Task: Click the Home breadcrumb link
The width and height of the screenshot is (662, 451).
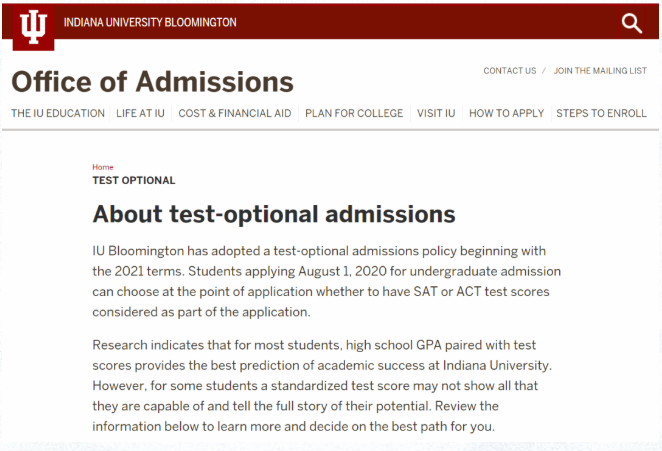Action: coord(103,167)
